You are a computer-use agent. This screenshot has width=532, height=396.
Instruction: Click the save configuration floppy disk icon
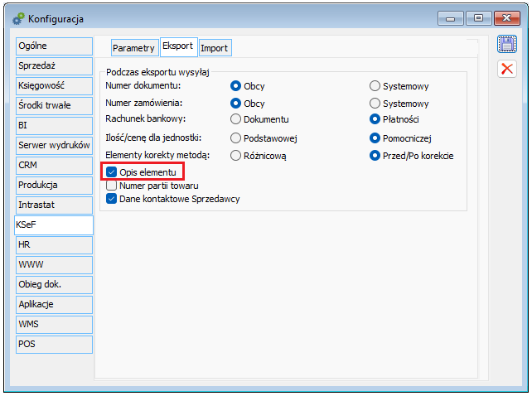506,45
